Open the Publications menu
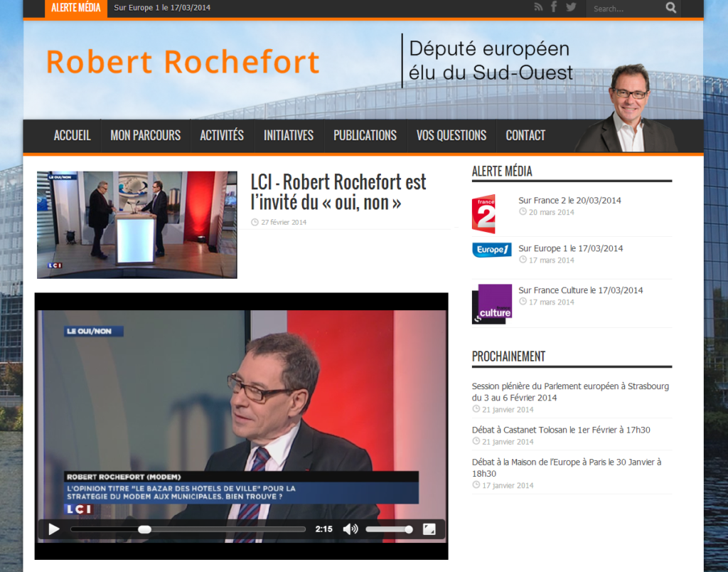 click(365, 135)
